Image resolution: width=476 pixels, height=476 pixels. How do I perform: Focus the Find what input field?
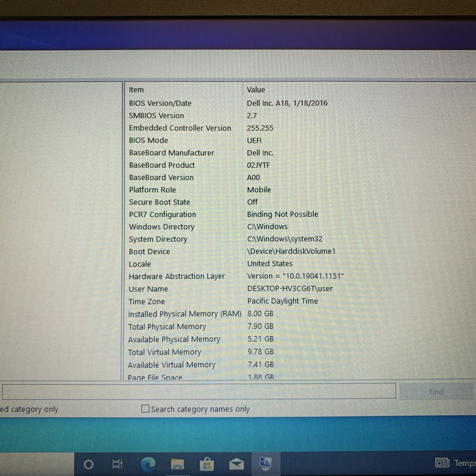(199, 391)
